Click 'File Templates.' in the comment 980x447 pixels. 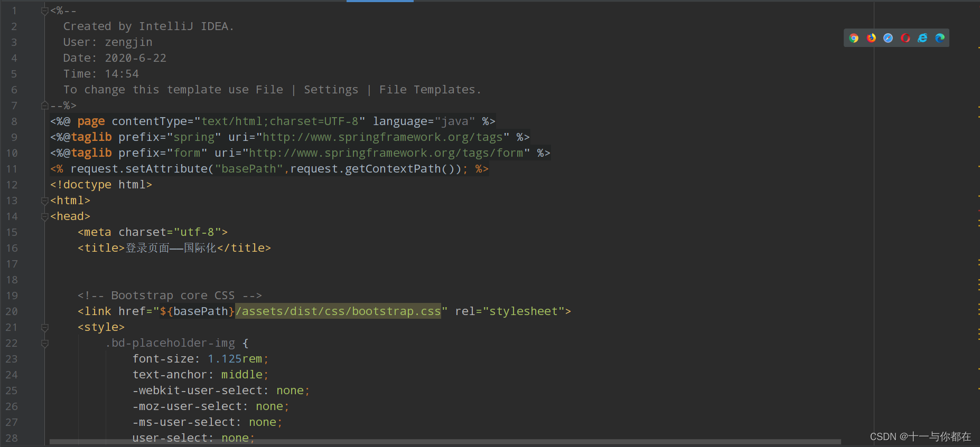pyautogui.click(x=430, y=90)
